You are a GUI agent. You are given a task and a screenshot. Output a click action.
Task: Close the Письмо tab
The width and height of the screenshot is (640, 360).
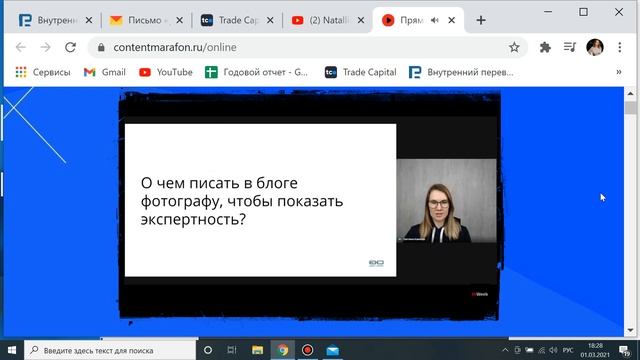[179, 20]
